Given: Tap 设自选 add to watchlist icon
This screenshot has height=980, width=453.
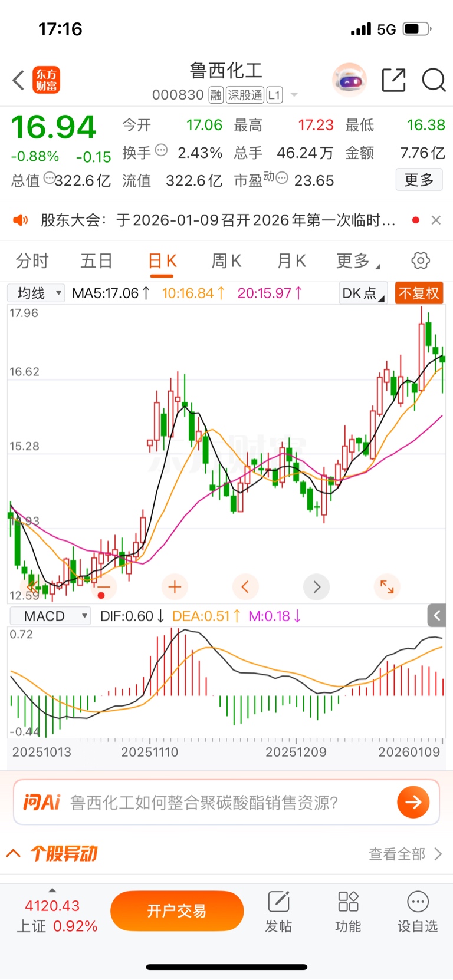Looking at the screenshot, I should (x=418, y=912).
